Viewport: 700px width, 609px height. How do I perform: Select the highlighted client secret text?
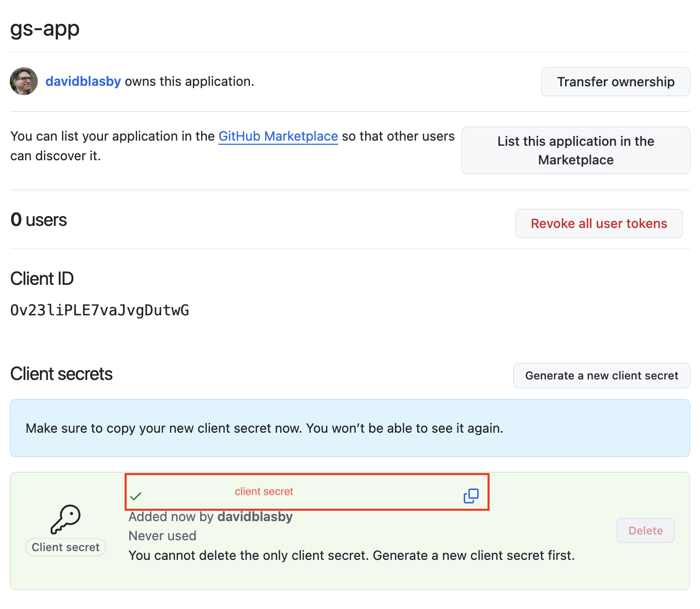[264, 492]
